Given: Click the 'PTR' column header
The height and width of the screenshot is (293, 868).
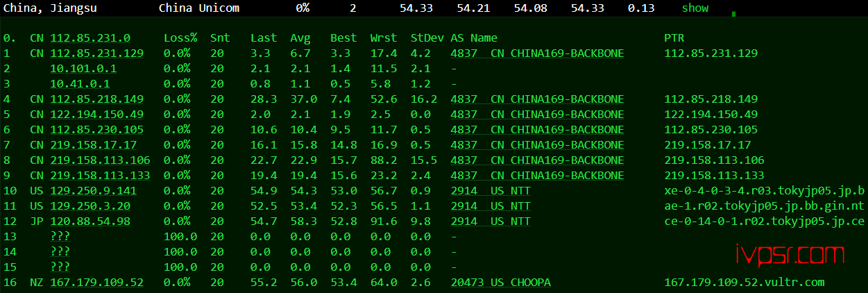Looking at the screenshot, I should pyautogui.click(x=674, y=37).
